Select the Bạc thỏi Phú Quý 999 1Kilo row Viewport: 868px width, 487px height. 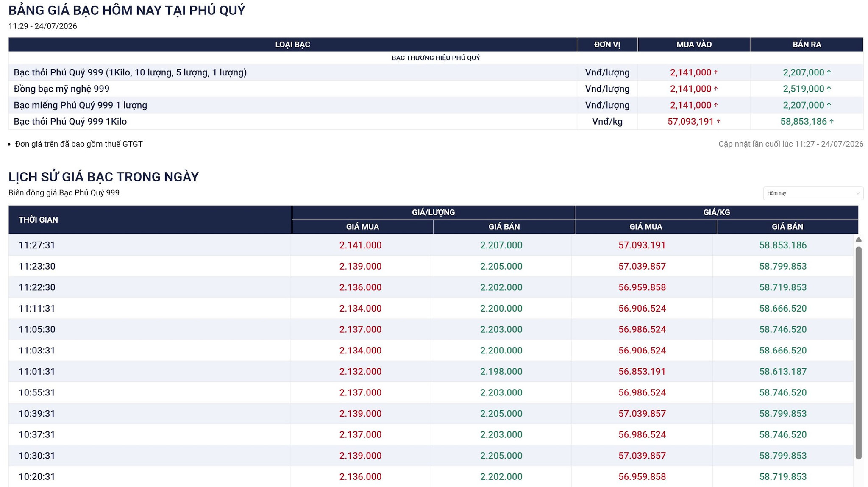(x=436, y=122)
